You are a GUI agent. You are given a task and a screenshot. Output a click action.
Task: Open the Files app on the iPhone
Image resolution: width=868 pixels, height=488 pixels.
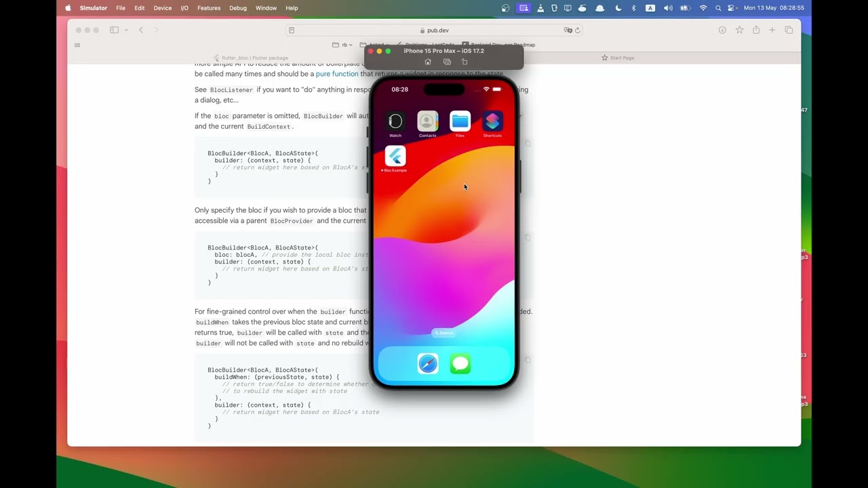click(x=460, y=121)
